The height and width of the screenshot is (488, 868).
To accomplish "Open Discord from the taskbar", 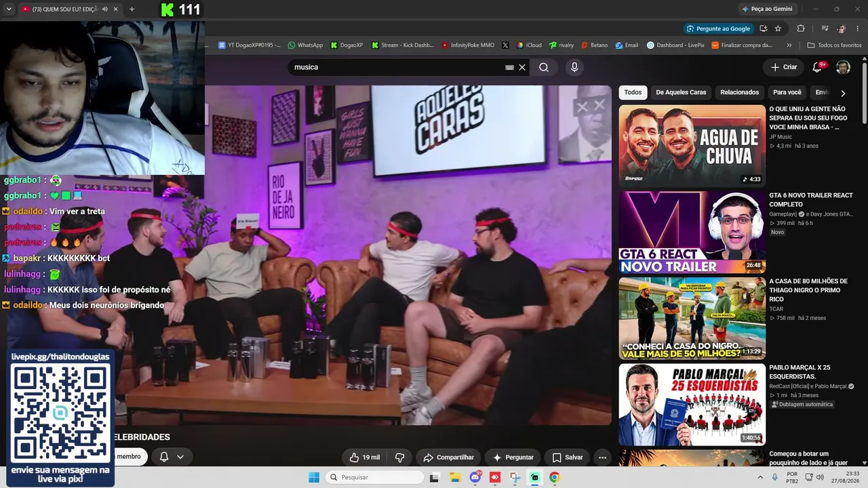I will point(475,477).
